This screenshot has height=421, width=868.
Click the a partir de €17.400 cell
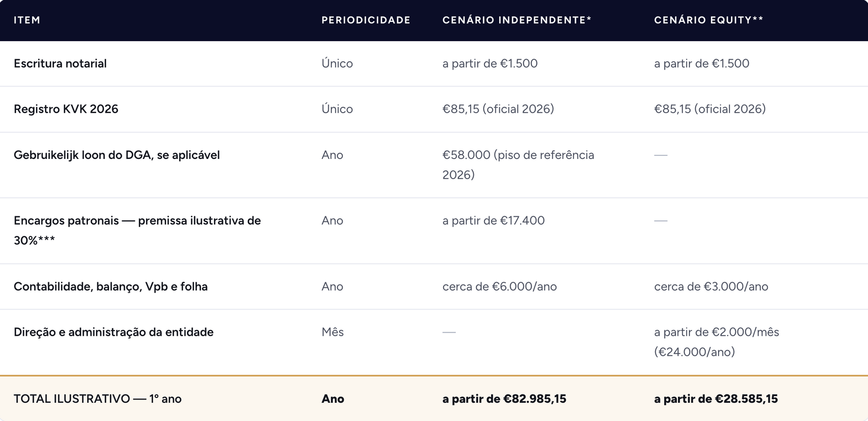(x=493, y=221)
